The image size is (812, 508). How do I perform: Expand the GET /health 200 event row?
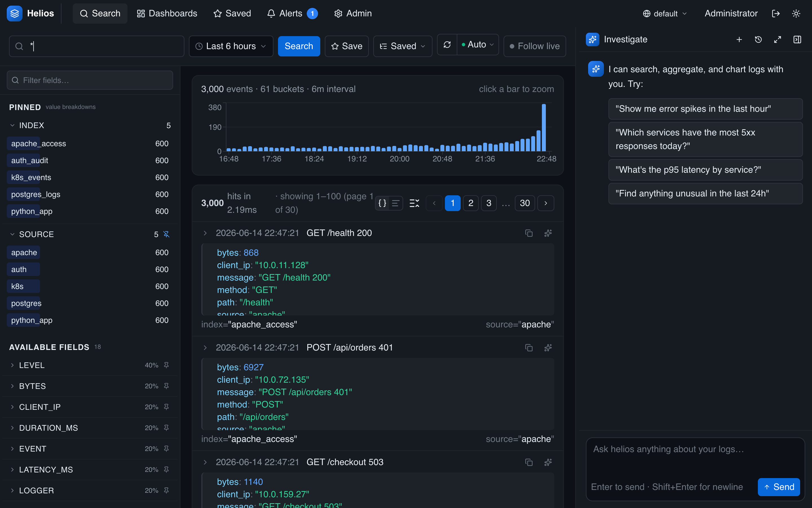(x=205, y=233)
